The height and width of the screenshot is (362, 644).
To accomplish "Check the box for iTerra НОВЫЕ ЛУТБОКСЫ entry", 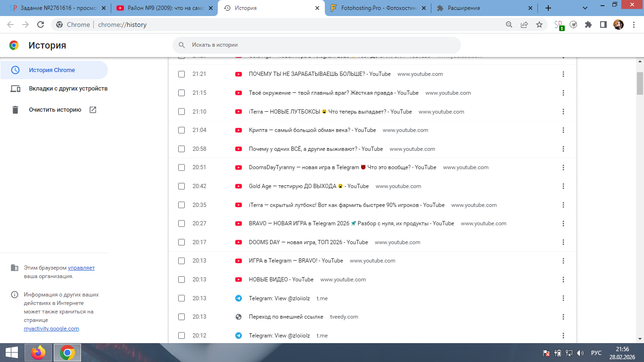I will pos(182,112).
